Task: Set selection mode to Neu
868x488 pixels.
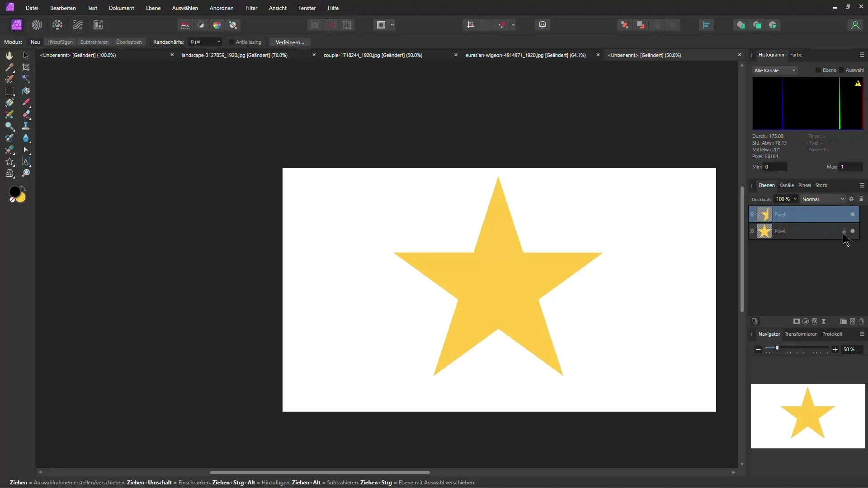Action: pos(35,42)
